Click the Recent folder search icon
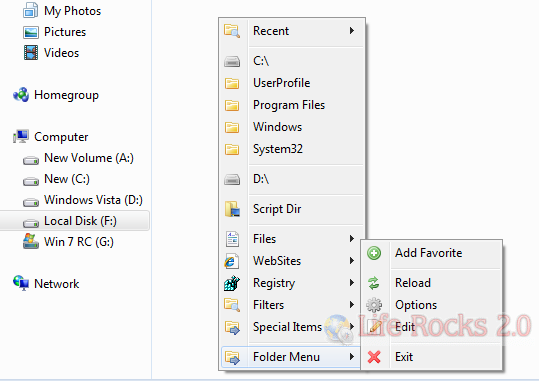The image size is (539, 381). [232, 31]
